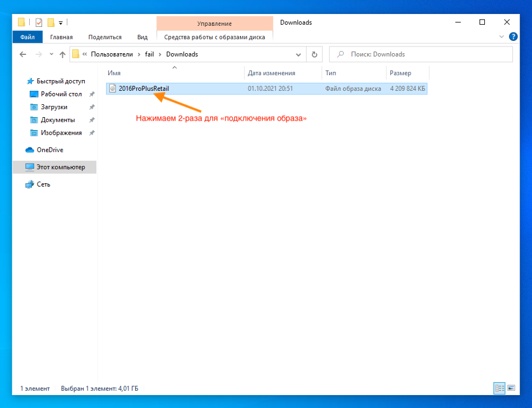Open Изображения in the navigation pane
The width and height of the screenshot is (532, 408).
pyautogui.click(x=61, y=133)
